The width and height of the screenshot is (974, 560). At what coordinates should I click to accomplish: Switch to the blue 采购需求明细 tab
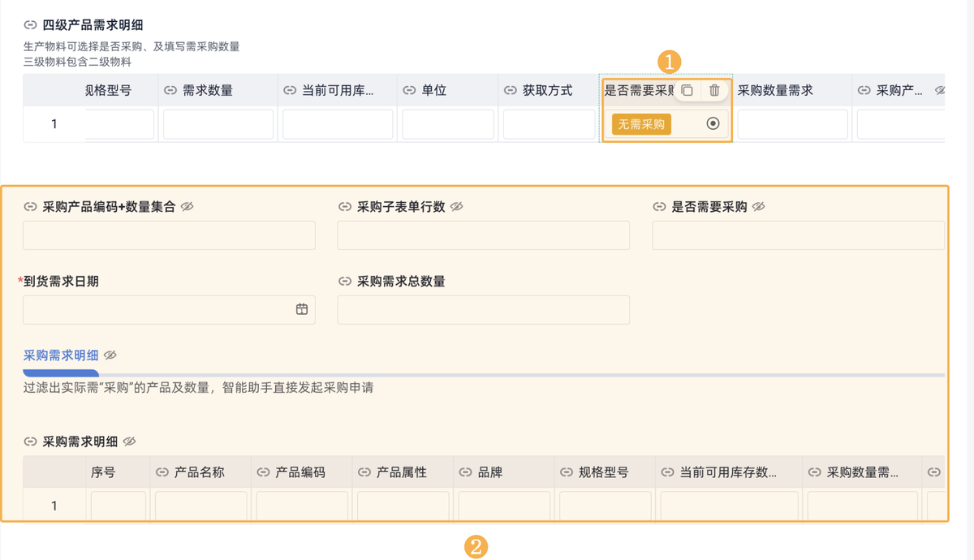61,355
